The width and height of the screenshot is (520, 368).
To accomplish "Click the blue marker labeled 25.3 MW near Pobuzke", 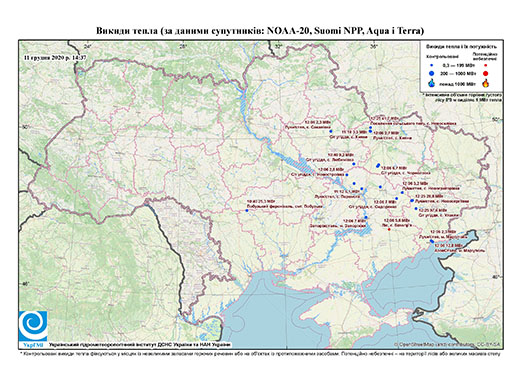I will point(247,211).
